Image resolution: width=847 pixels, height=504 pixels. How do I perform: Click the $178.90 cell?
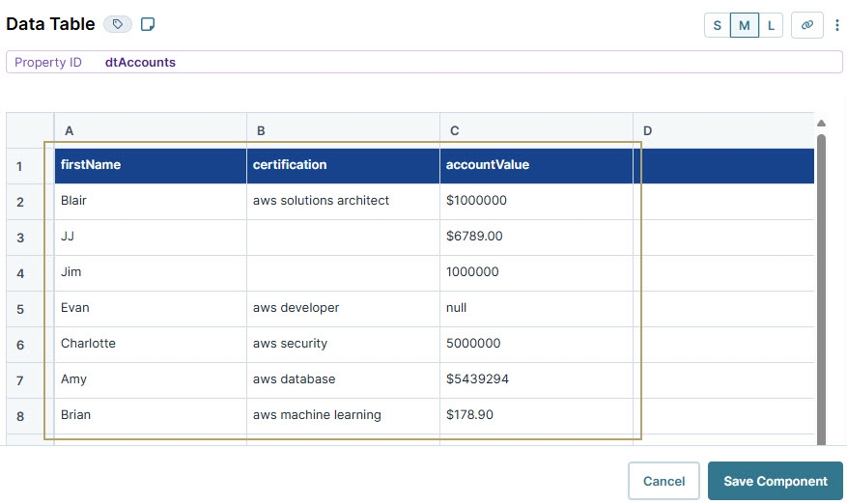point(536,416)
